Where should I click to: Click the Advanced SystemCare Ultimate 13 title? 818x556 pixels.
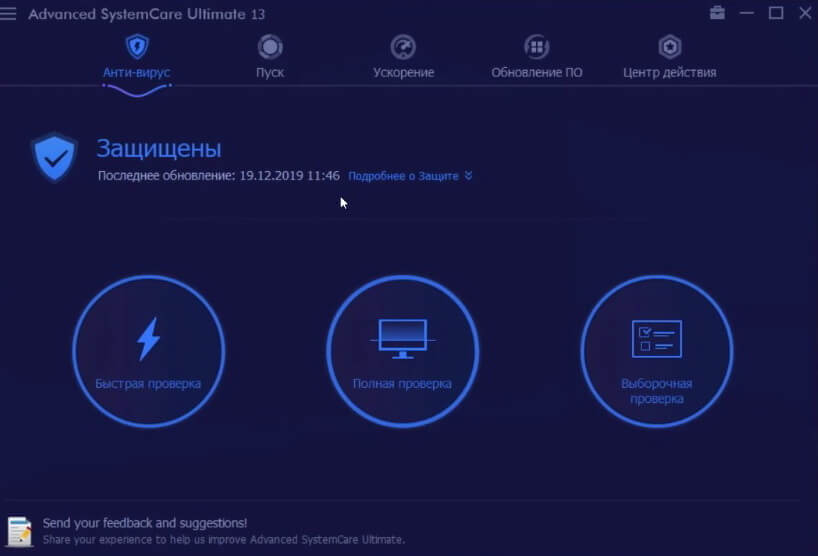(147, 14)
